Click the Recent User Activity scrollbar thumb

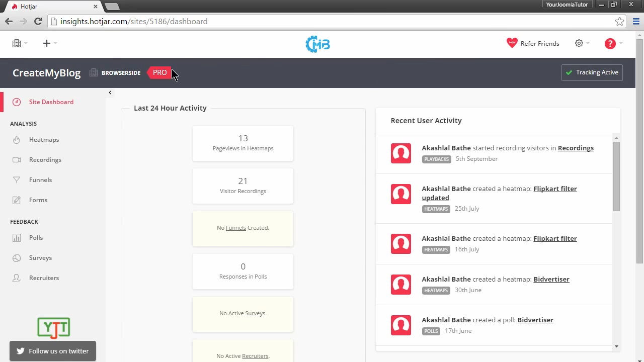point(616,176)
